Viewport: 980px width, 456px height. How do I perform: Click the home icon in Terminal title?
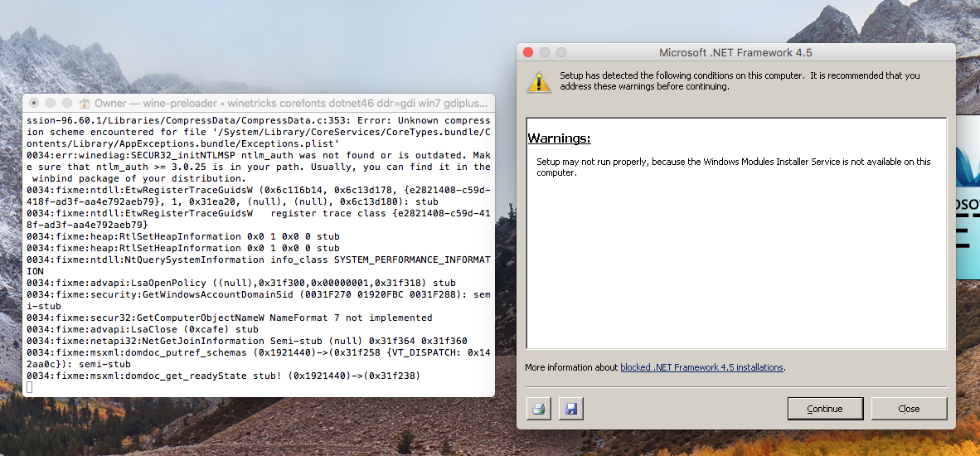[x=84, y=103]
